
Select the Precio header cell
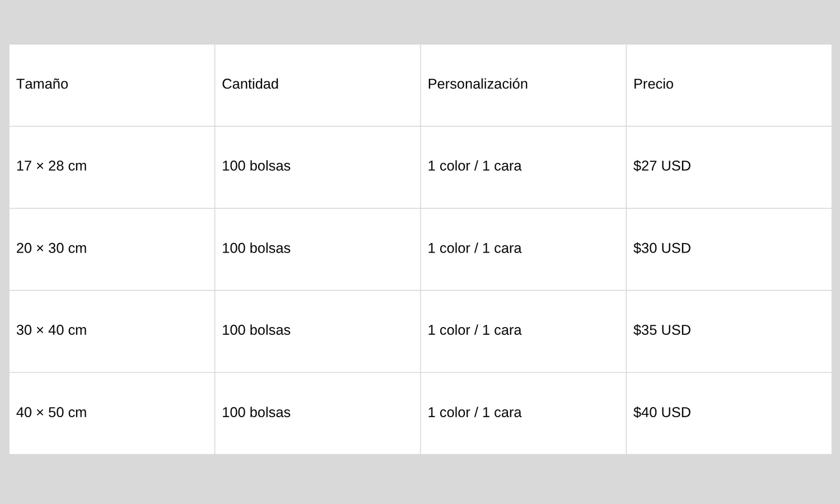[729, 85]
